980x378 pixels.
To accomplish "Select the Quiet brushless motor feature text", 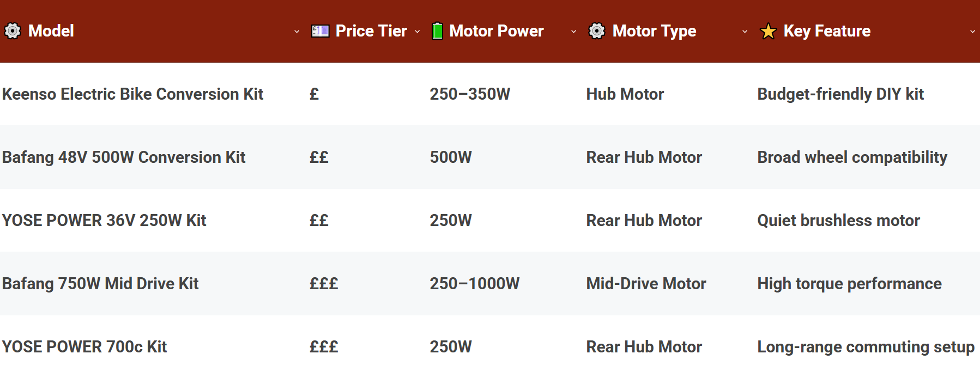I will tap(838, 221).
